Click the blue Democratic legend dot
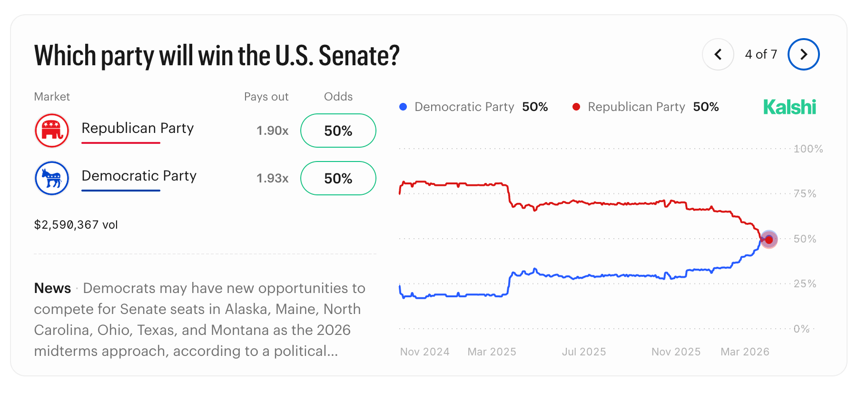Viewport: 868px width, 404px height. click(x=403, y=107)
